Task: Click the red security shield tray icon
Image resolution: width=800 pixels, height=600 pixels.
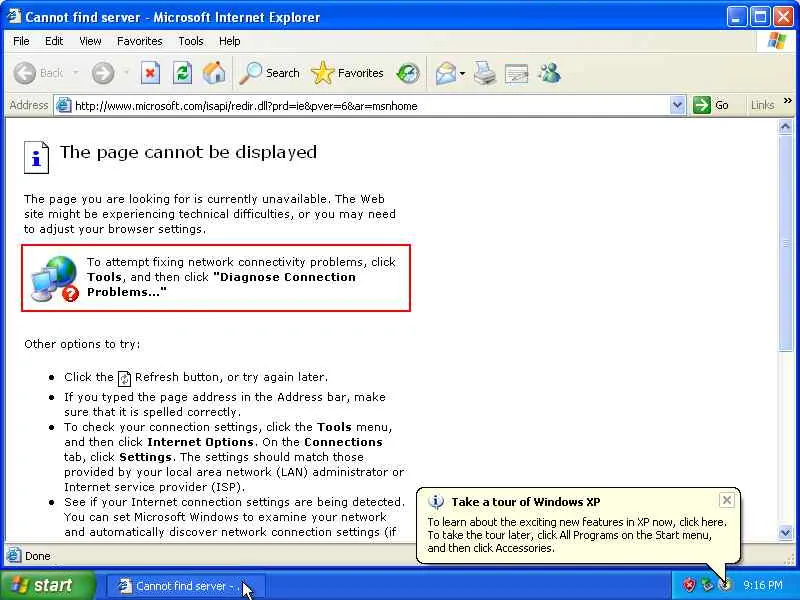Action: (689, 585)
